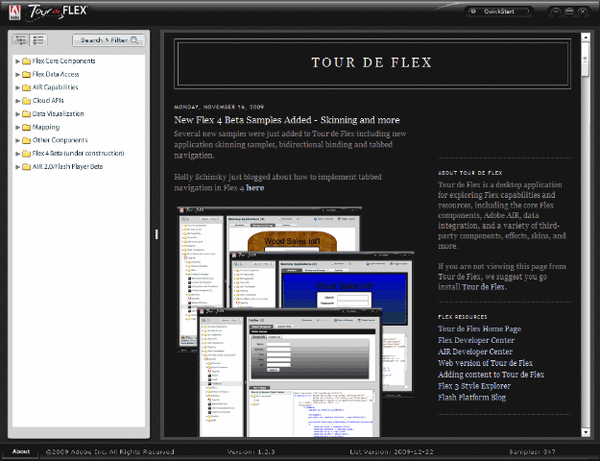Viewport: 600px width, 461px height.
Task: Click the List Version: 2009-12-22 text
Action: (391, 452)
